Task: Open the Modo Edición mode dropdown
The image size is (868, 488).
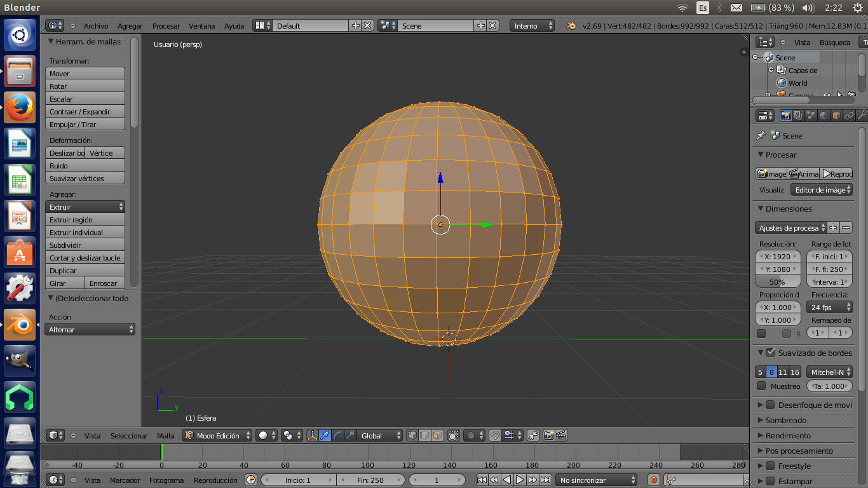Action: pyautogui.click(x=217, y=436)
